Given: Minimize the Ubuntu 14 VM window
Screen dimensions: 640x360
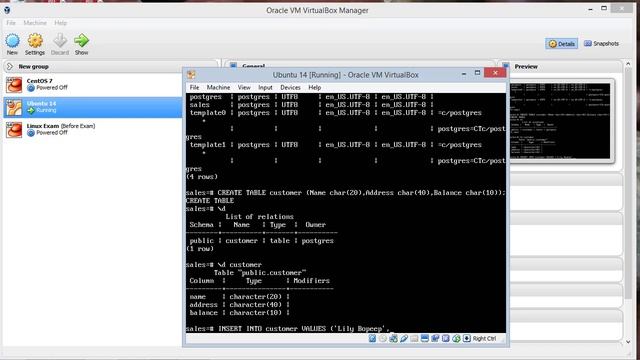Looking at the screenshot, I should (x=464, y=74).
